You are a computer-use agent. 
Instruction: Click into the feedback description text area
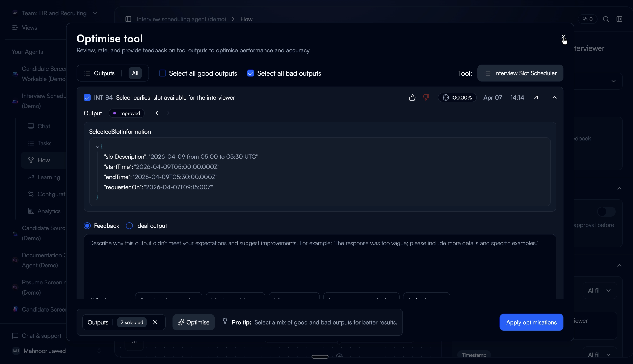pos(320,262)
